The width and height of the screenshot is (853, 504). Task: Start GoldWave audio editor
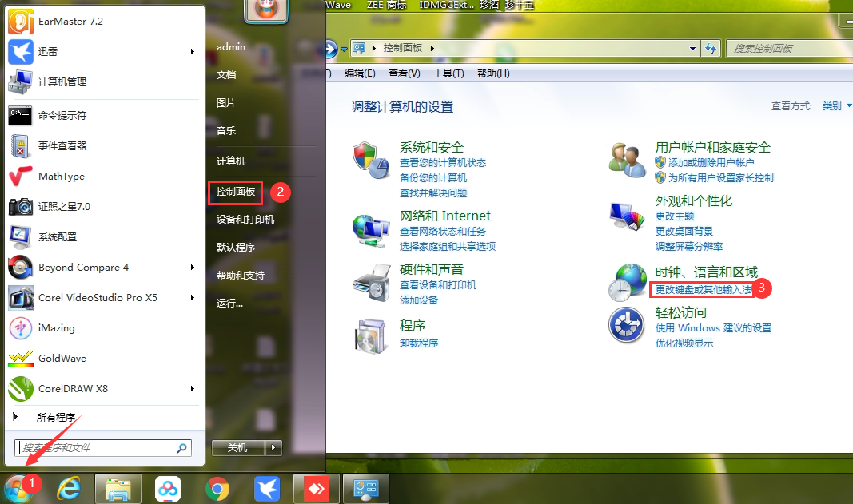21,358
